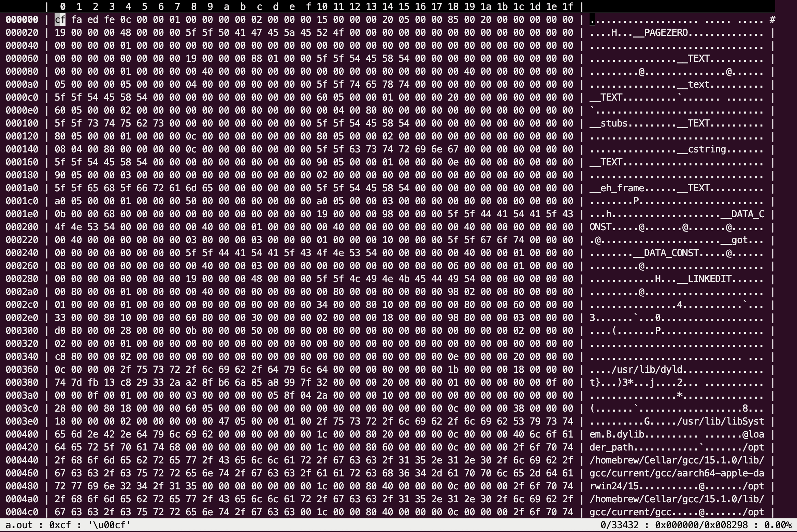
Task: Click column header 1f
Action: pos(567,6)
